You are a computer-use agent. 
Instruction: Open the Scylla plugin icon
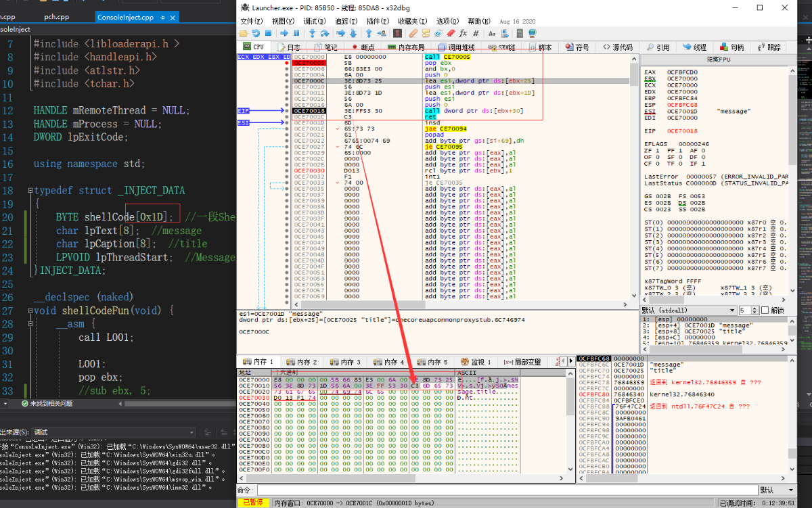coord(398,32)
